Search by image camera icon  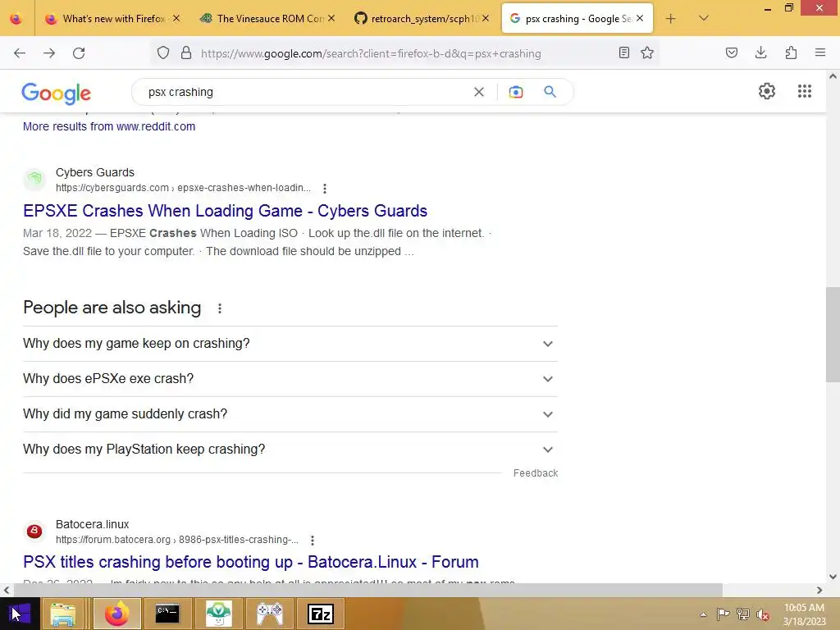tap(516, 92)
